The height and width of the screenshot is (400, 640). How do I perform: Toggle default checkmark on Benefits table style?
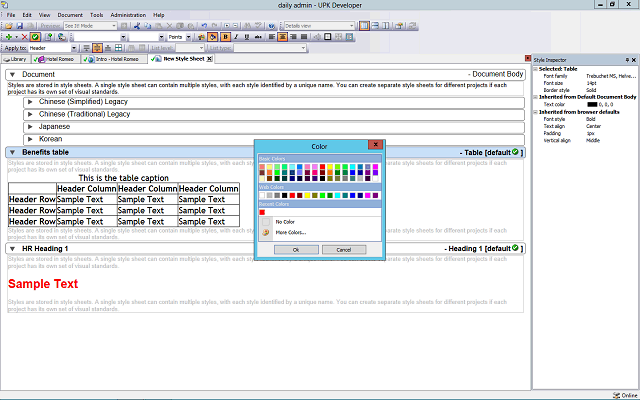point(514,152)
